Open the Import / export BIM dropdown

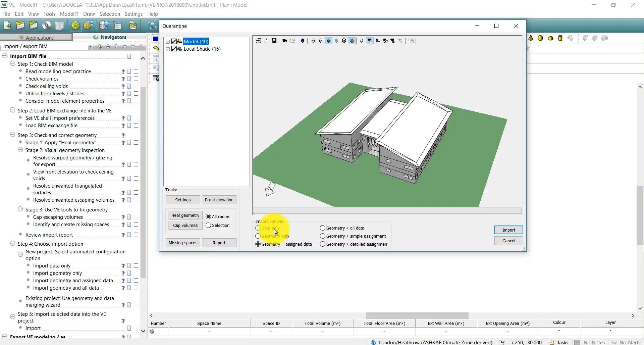90,47
